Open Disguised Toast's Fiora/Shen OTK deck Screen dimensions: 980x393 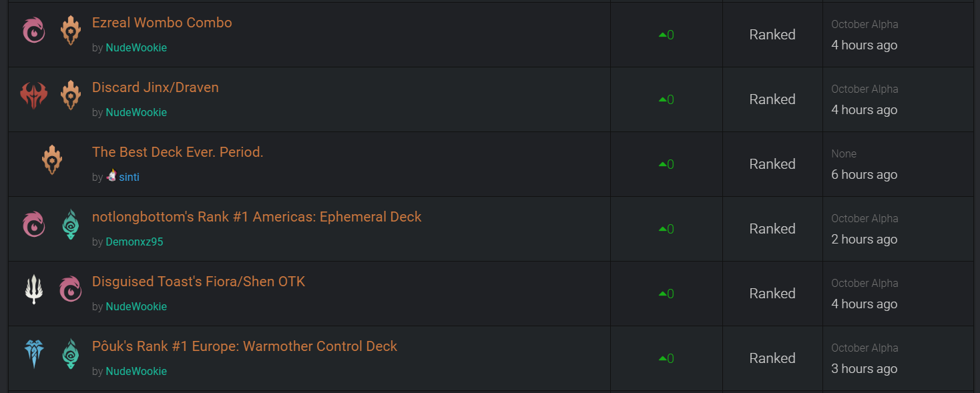pos(198,282)
